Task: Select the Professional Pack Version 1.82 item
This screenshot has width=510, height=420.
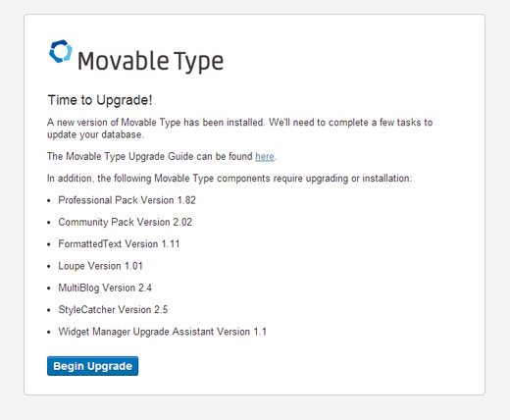Action: click(x=127, y=200)
